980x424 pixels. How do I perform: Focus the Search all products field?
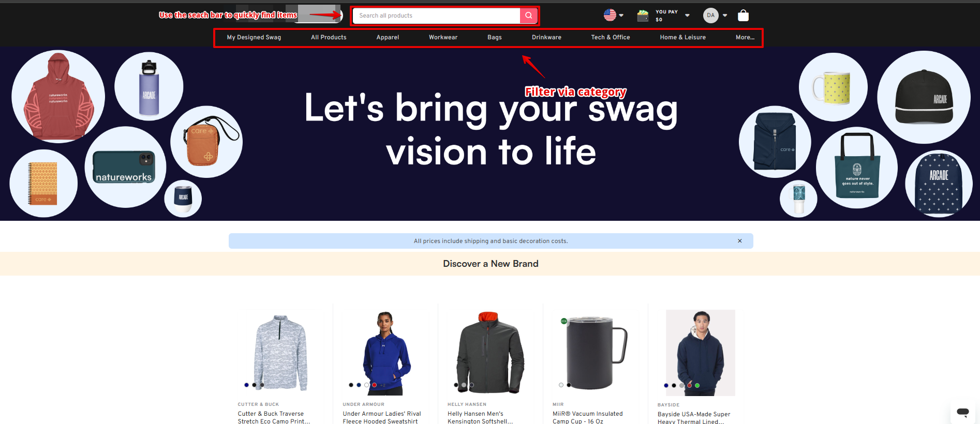(x=436, y=16)
